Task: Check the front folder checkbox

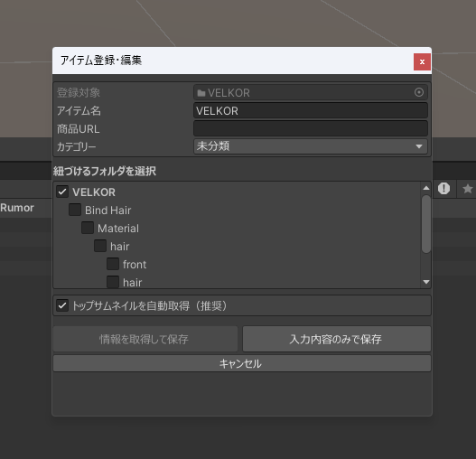Action: 113,264
